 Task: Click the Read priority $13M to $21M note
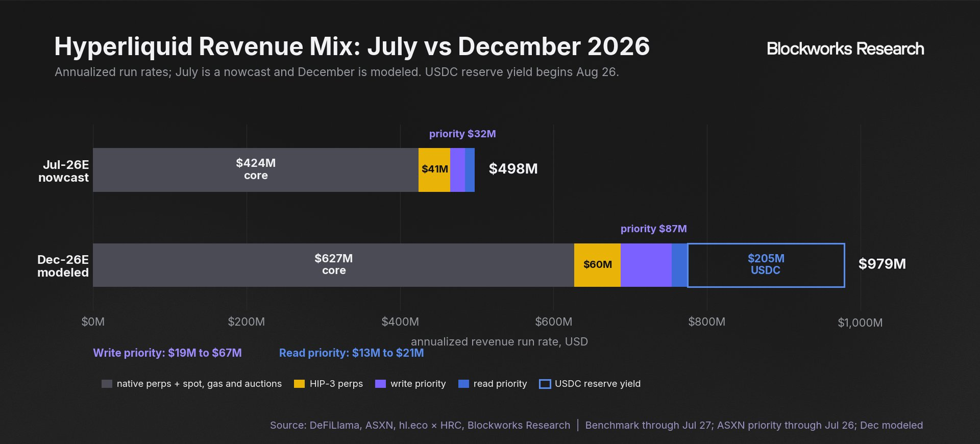coord(352,353)
